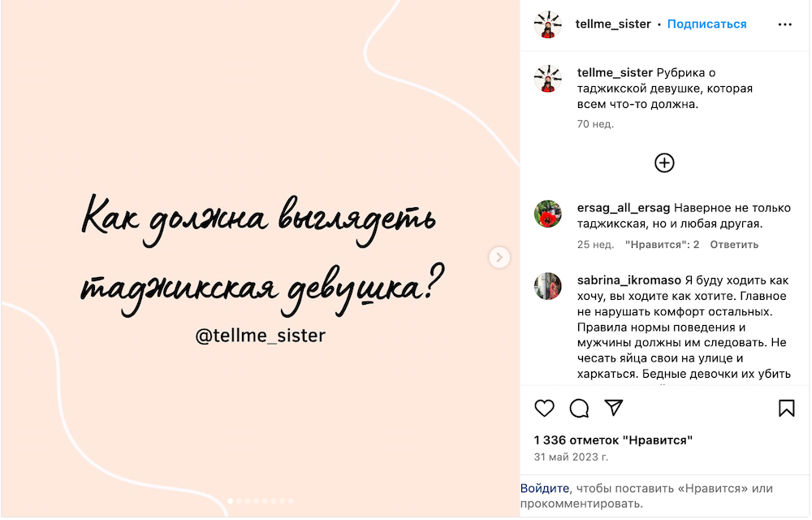Open tellme_sister avatar beside the caption
This screenshot has width=812, height=520.
548,80
